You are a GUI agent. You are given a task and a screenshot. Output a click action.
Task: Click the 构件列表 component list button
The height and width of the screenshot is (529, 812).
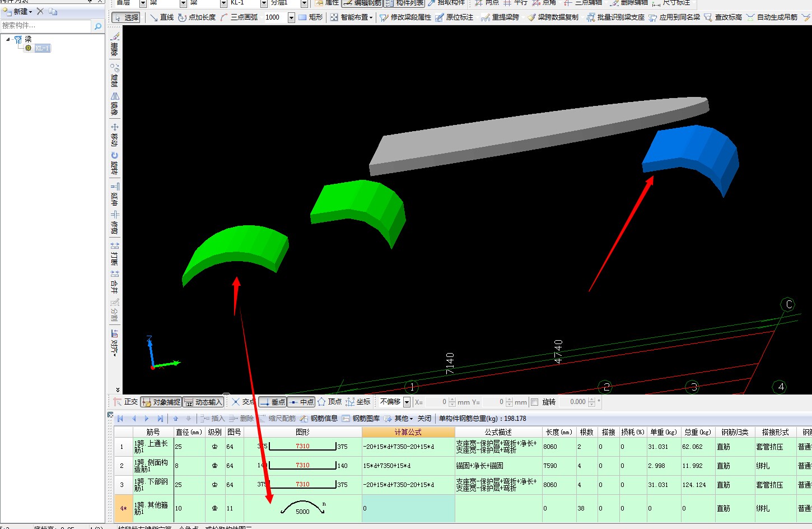[404, 3]
